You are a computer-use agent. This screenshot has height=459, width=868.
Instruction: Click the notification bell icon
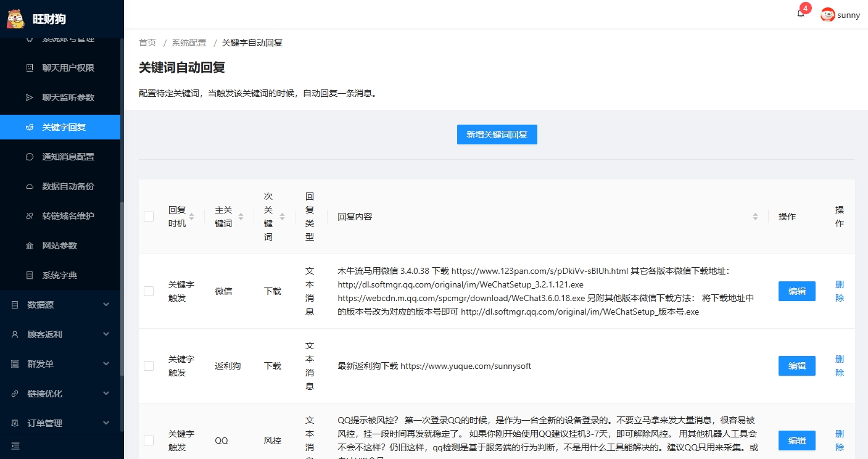click(x=801, y=14)
